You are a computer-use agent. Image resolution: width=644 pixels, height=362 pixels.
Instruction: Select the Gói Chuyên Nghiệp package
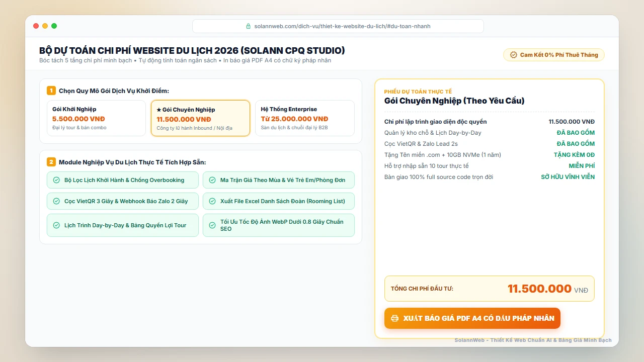200,118
